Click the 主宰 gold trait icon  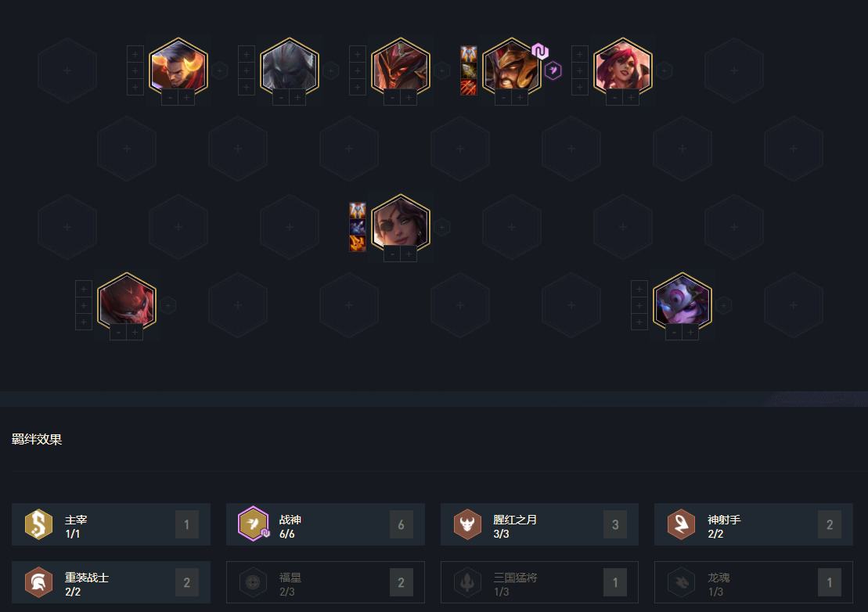39,524
